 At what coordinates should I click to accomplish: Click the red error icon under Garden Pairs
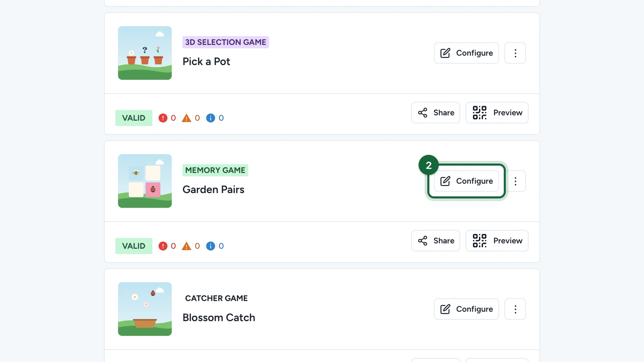[x=163, y=246]
